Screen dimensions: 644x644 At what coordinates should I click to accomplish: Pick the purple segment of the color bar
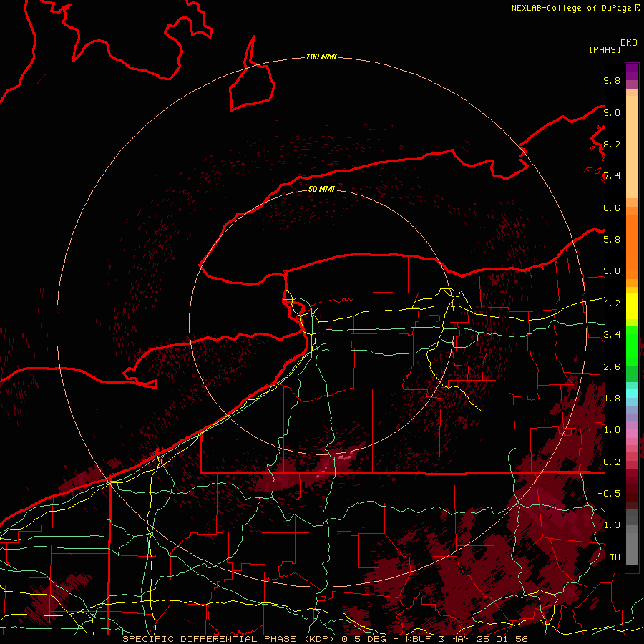(632, 72)
